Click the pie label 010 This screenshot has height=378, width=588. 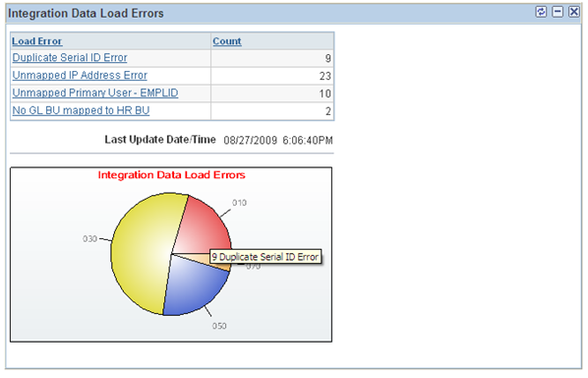point(239,203)
